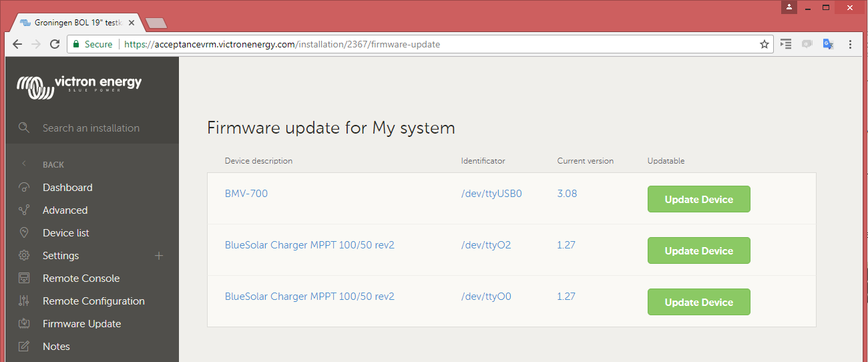Click the Settings gear icon in sidebar
This screenshot has height=362, width=868.
click(24, 256)
